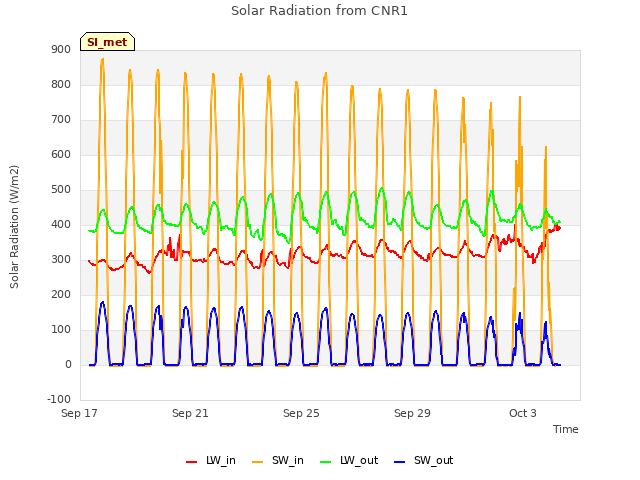Click the -100 y-axis tick label
Image resolution: width=640 pixels, height=480 pixels.
click(59, 400)
